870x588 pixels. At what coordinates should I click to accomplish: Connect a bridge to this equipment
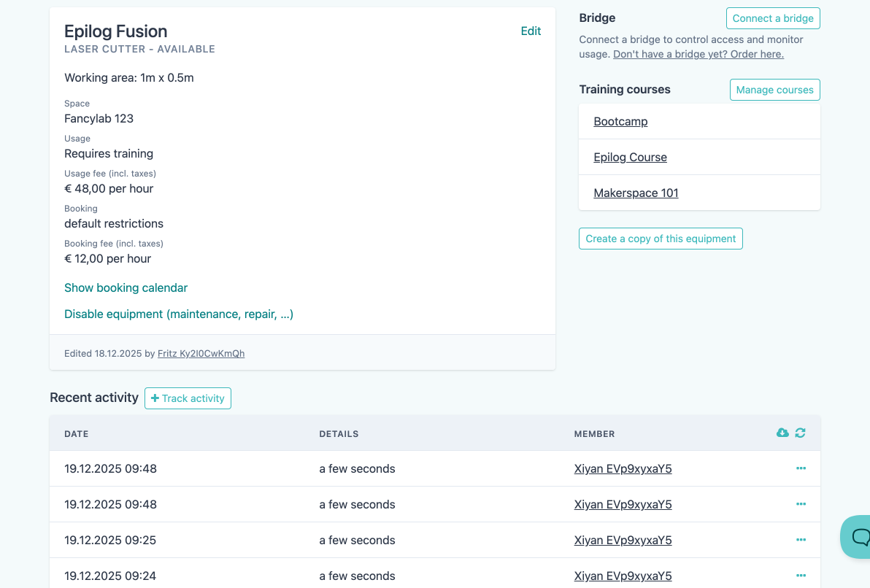tap(773, 18)
